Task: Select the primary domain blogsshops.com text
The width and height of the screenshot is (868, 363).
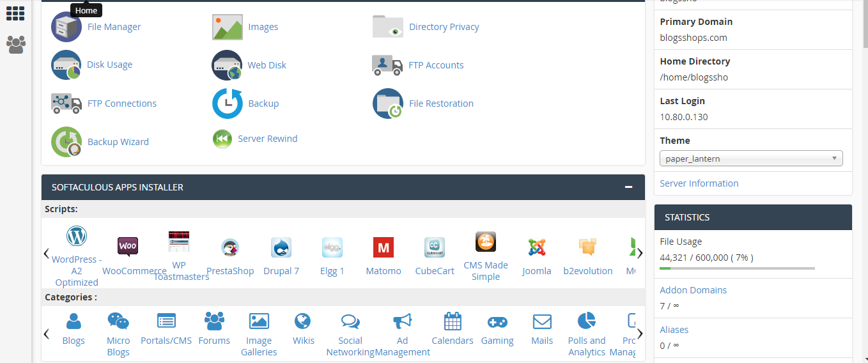Action: tap(694, 38)
